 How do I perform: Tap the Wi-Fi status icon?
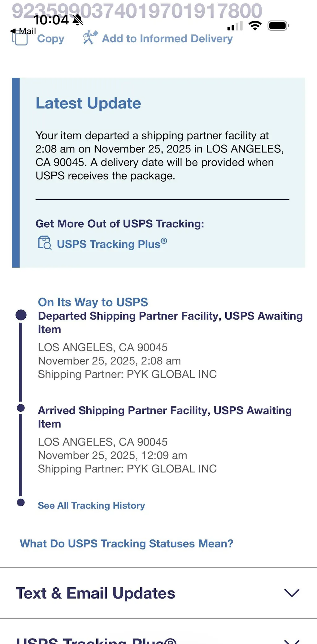point(255,26)
